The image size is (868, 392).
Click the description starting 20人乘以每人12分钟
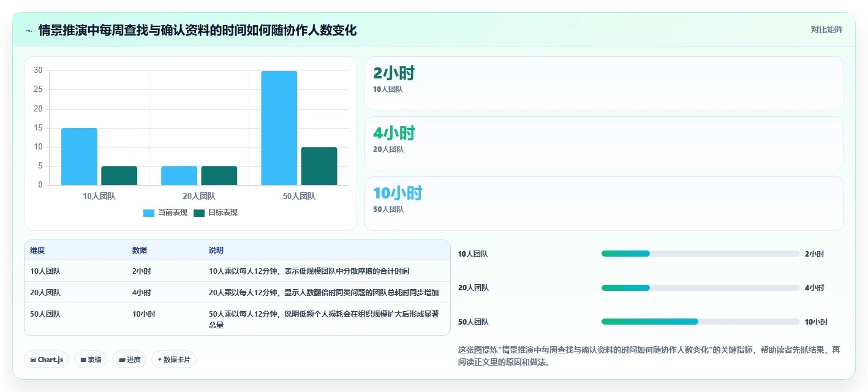(323, 292)
